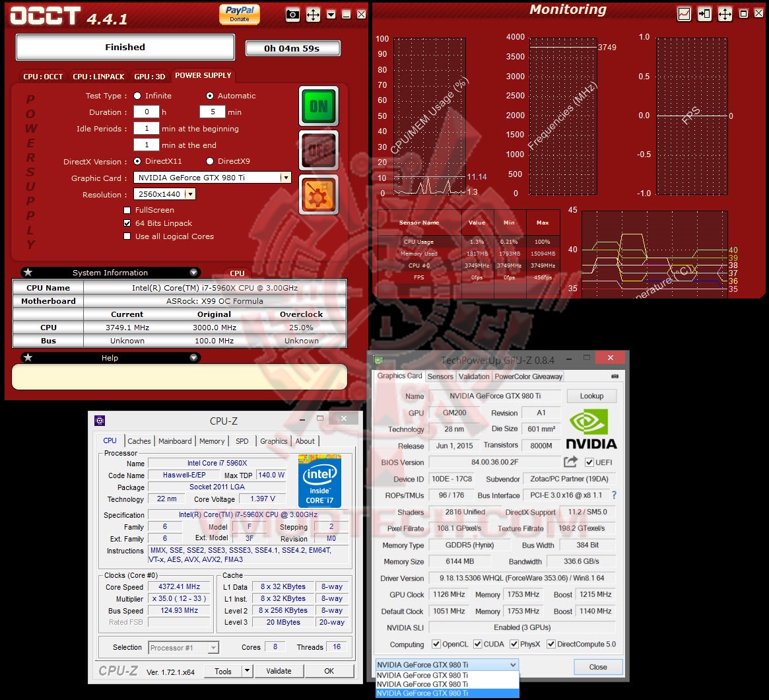Select the highlighted GTX 980 Ti list entry
Image resolution: width=769 pixels, height=700 pixels.
(447, 693)
